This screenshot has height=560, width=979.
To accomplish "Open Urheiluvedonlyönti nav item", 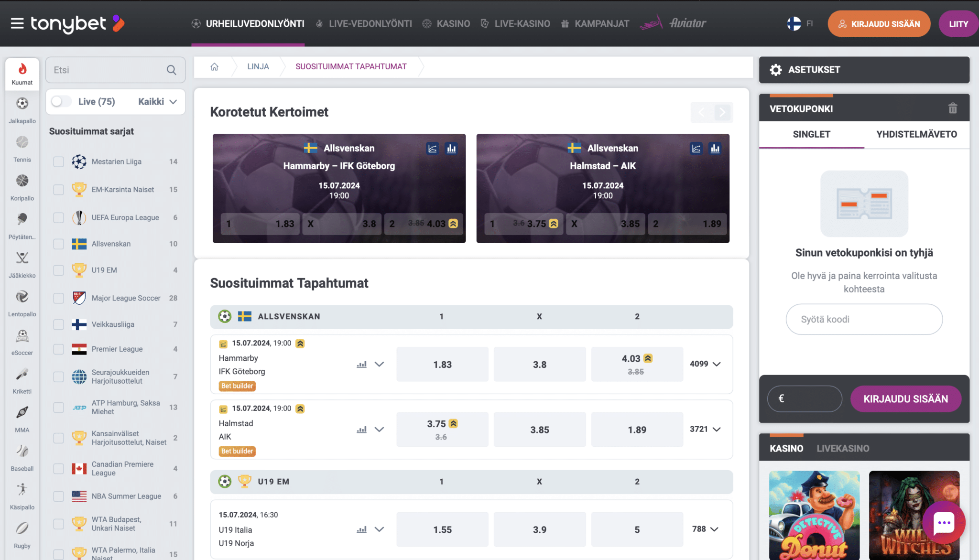I will tap(248, 23).
